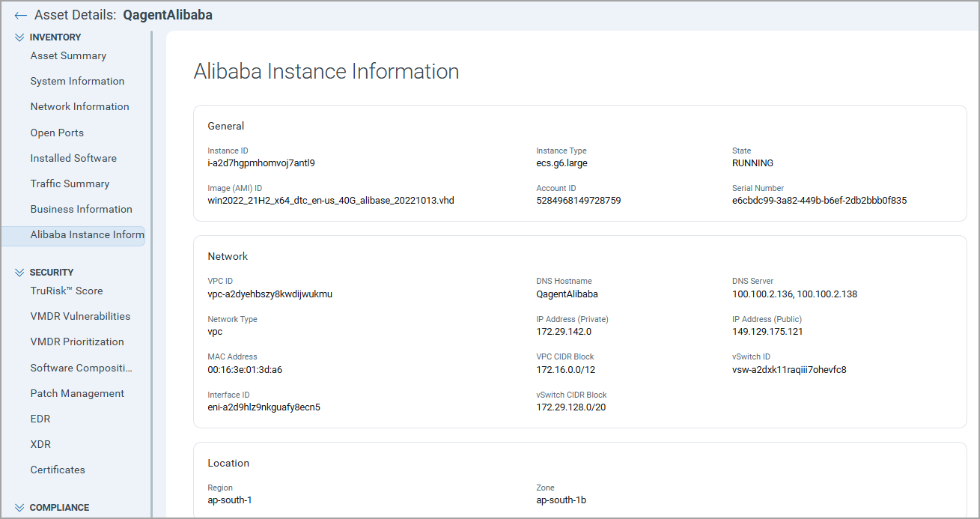
Task: Collapse the INVENTORY section chevron
Action: click(19, 37)
